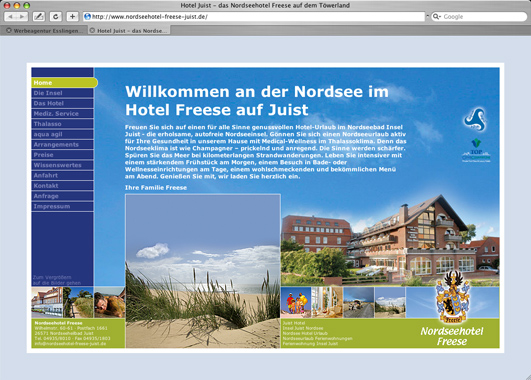Open the Anfahrt directions page
This screenshot has width=531, height=380.
(x=62, y=175)
